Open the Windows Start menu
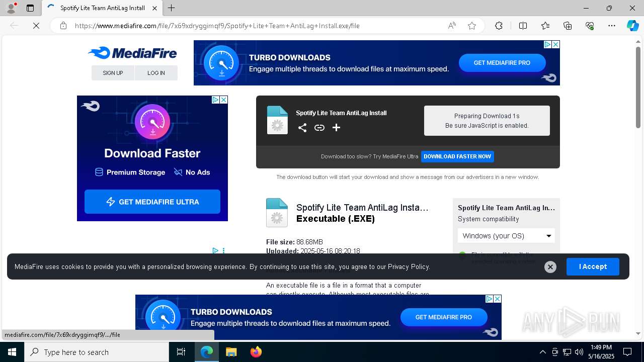644x362 pixels. coord(12,352)
